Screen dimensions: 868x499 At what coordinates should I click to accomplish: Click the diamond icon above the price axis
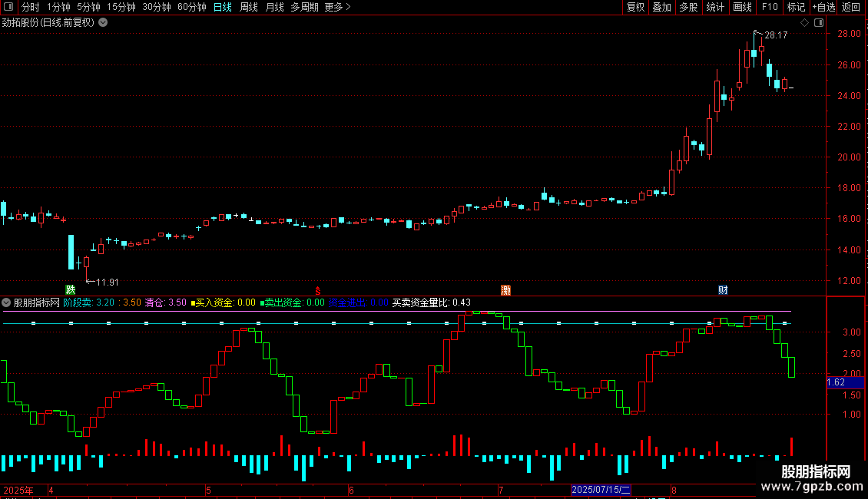(x=805, y=23)
